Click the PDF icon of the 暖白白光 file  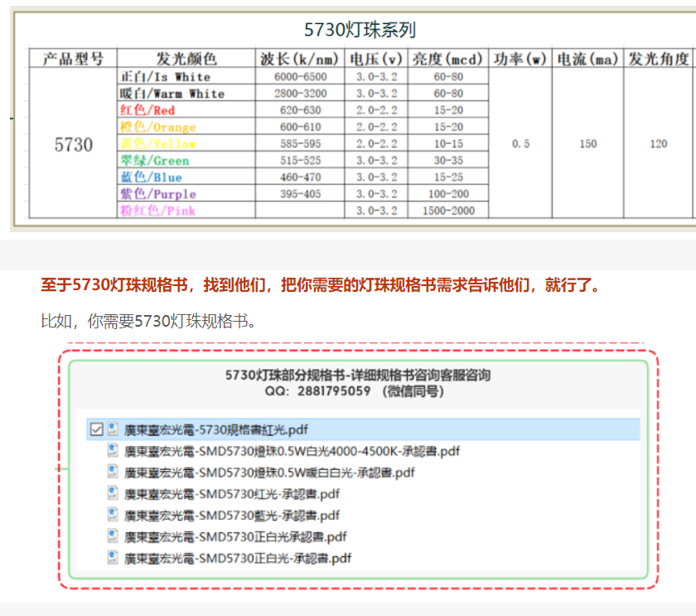point(113,472)
